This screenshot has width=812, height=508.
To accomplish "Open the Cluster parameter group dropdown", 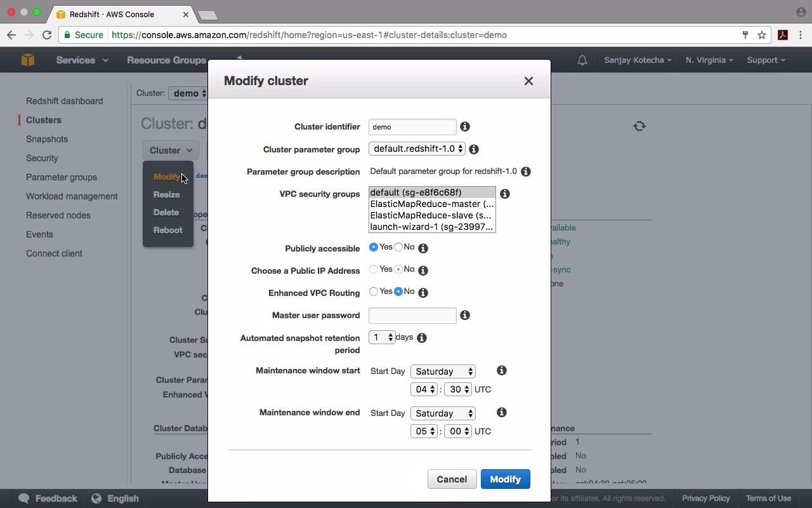I will [x=417, y=149].
